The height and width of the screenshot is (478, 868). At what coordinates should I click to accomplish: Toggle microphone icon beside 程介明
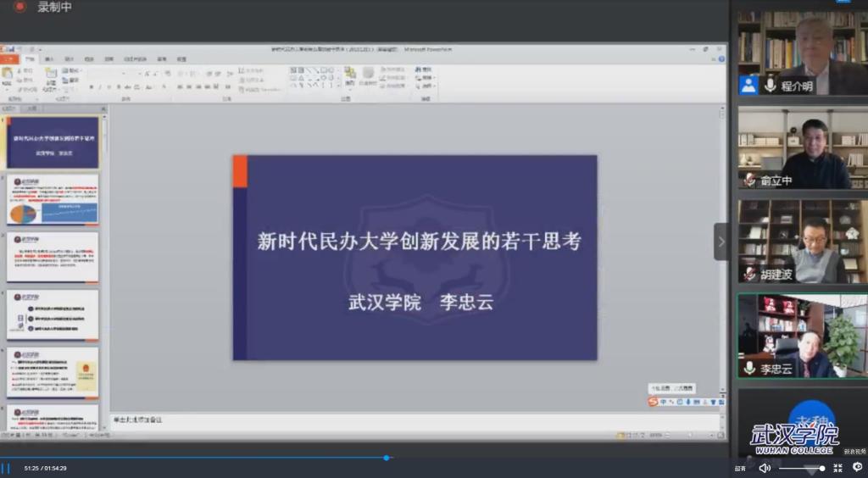pos(771,86)
